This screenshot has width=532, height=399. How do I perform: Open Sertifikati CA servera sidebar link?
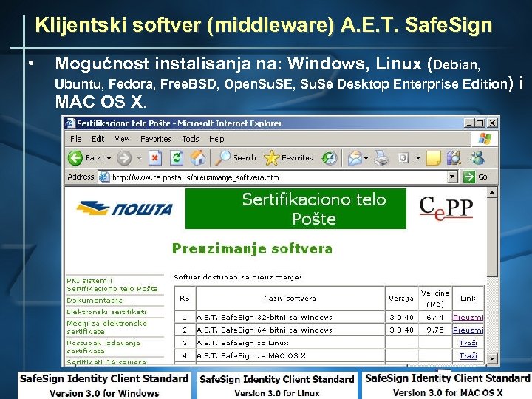(106, 362)
